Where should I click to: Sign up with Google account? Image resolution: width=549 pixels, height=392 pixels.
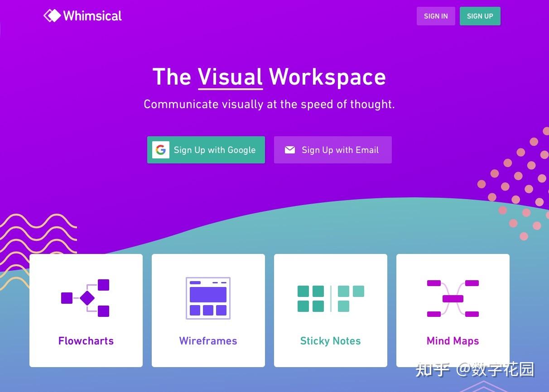click(x=206, y=150)
